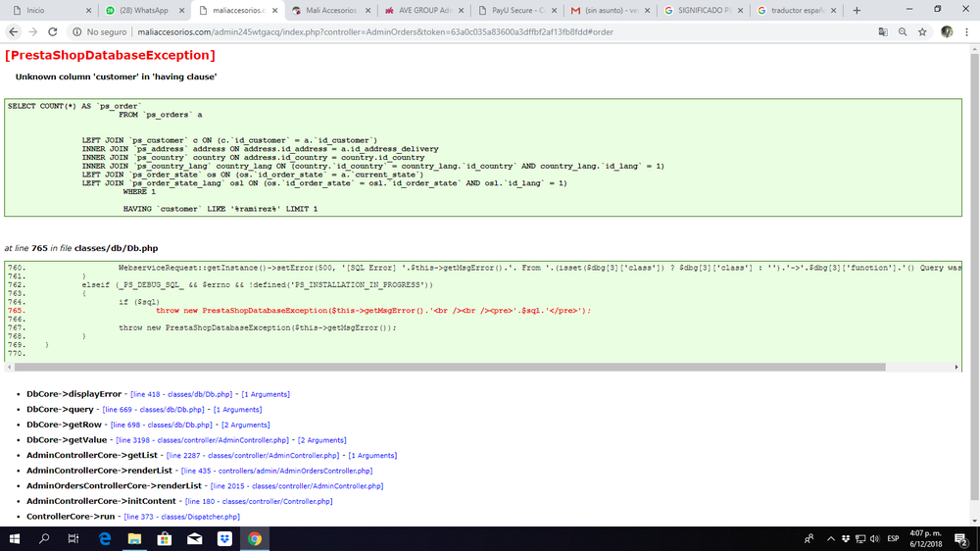Open DbCore->query line 669 link
The height and width of the screenshot is (551, 980).
tap(153, 410)
